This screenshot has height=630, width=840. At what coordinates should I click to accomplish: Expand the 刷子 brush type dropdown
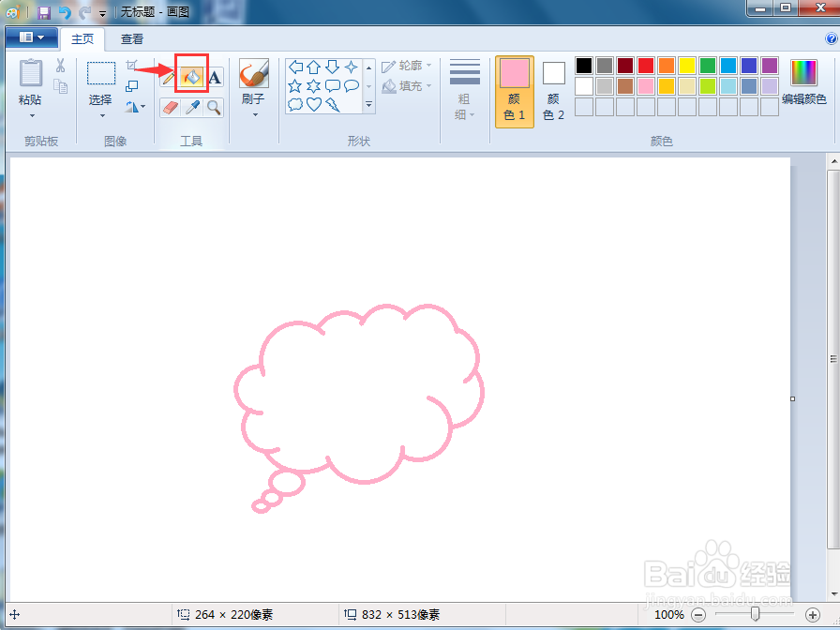[256, 114]
